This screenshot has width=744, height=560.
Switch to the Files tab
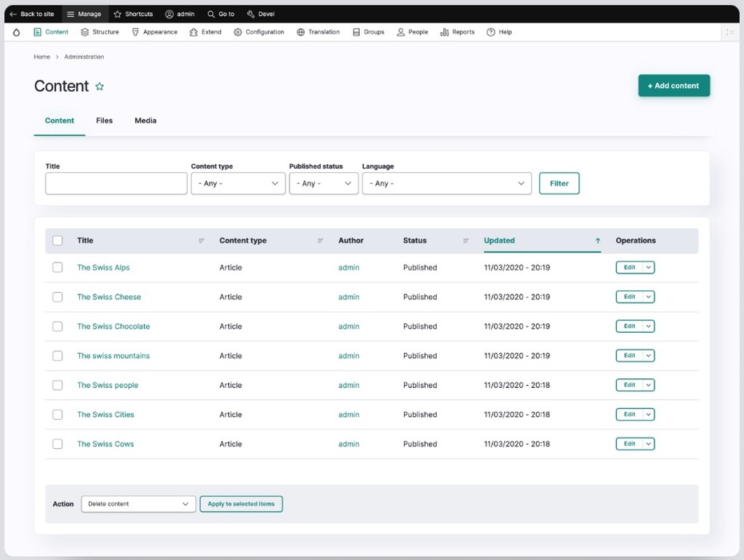(x=104, y=121)
